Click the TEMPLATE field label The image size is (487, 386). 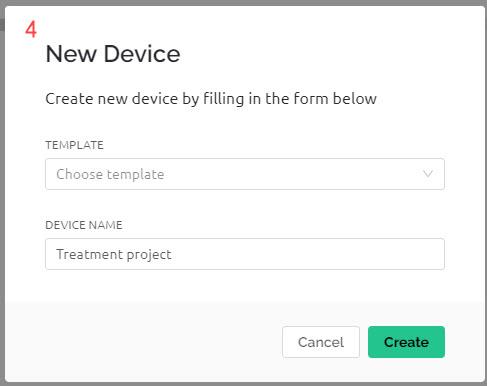[74, 145]
